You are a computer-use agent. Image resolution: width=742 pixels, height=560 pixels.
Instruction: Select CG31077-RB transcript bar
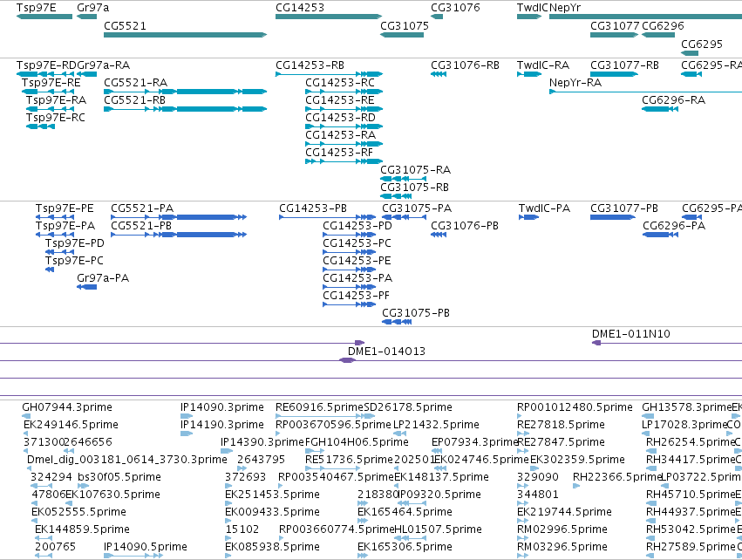[614, 74]
